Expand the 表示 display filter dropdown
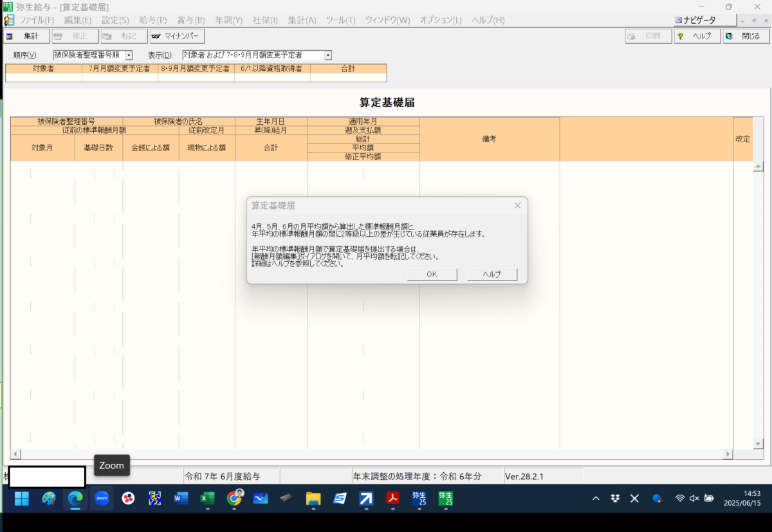Image resolution: width=772 pixels, height=532 pixels. pyautogui.click(x=328, y=55)
